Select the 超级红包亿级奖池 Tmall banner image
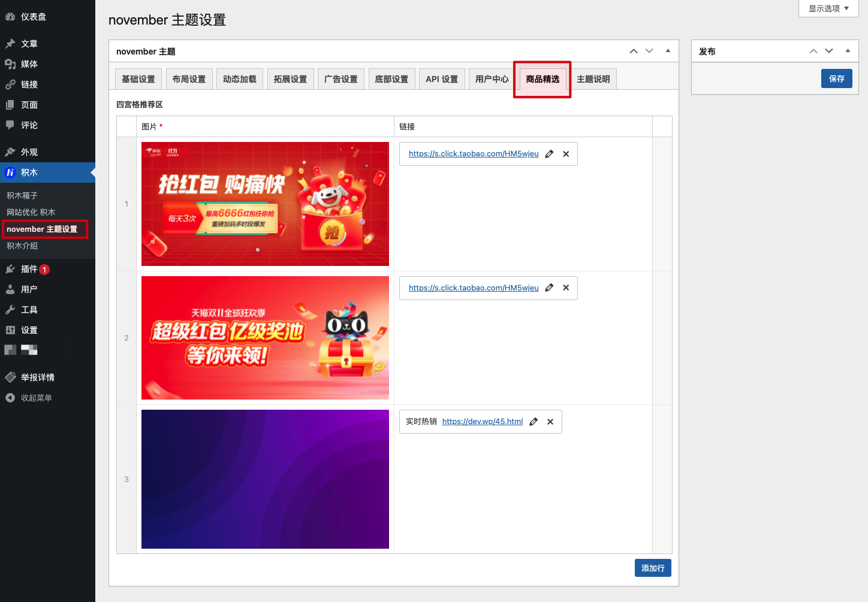This screenshot has height=602, width=868. coord(265,338)
